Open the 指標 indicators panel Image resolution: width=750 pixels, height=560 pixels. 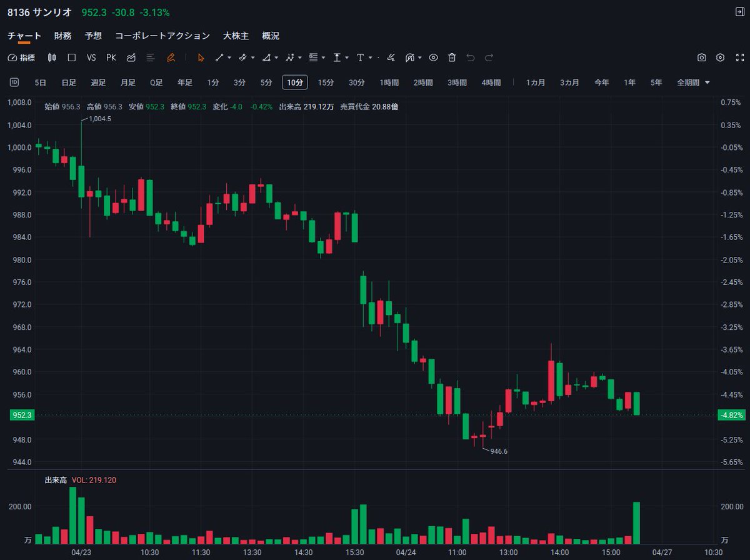[x=21, y=57]
